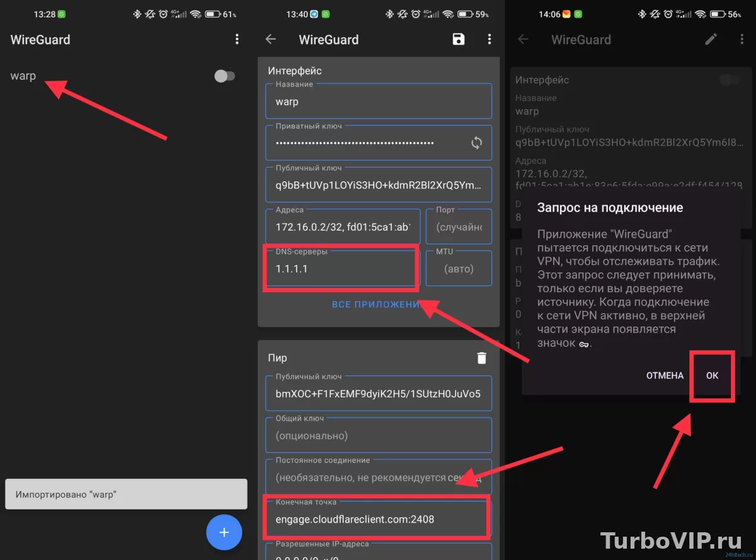Tap the status bar battery icon at 61%
The image size is (756, 560).
213,14
